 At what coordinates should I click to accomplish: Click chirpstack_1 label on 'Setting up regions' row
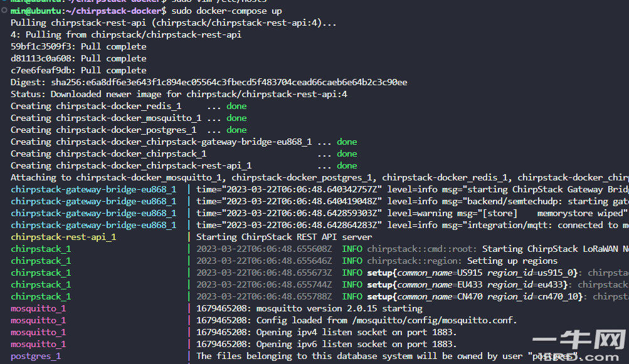coord(41,261)
